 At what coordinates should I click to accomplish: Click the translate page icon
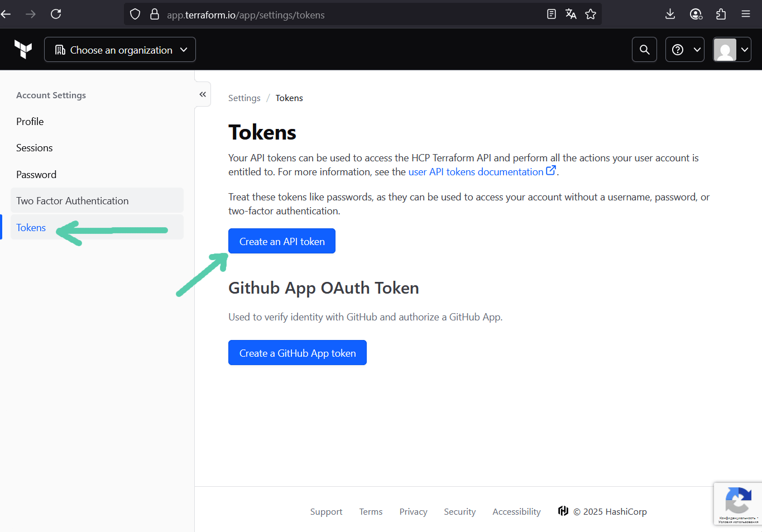[x=571, y=15]
